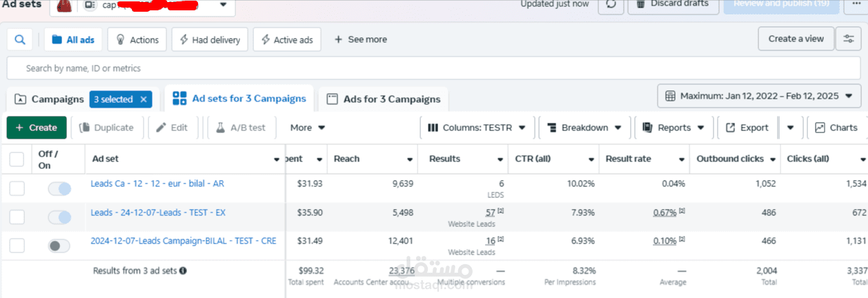This screenshot has height=298, width=868.
Task: Select the Had delivery filter tab
Action: click(x=210, y=40)
